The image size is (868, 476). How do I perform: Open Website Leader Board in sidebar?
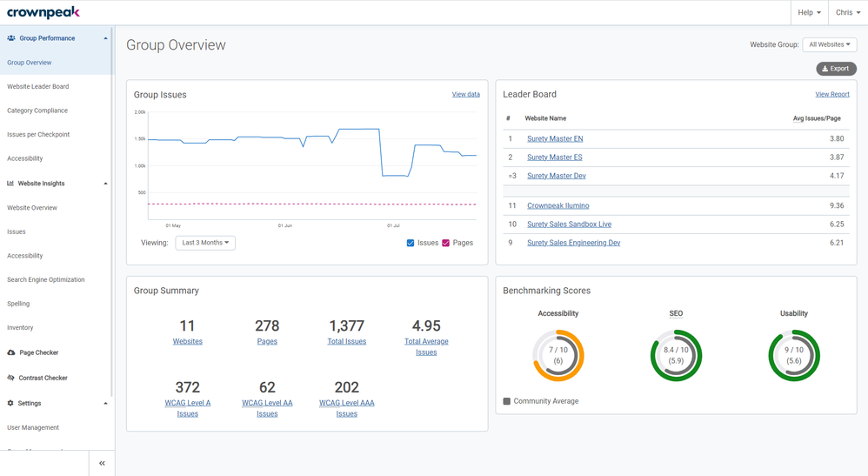click(x=38, y=86)
